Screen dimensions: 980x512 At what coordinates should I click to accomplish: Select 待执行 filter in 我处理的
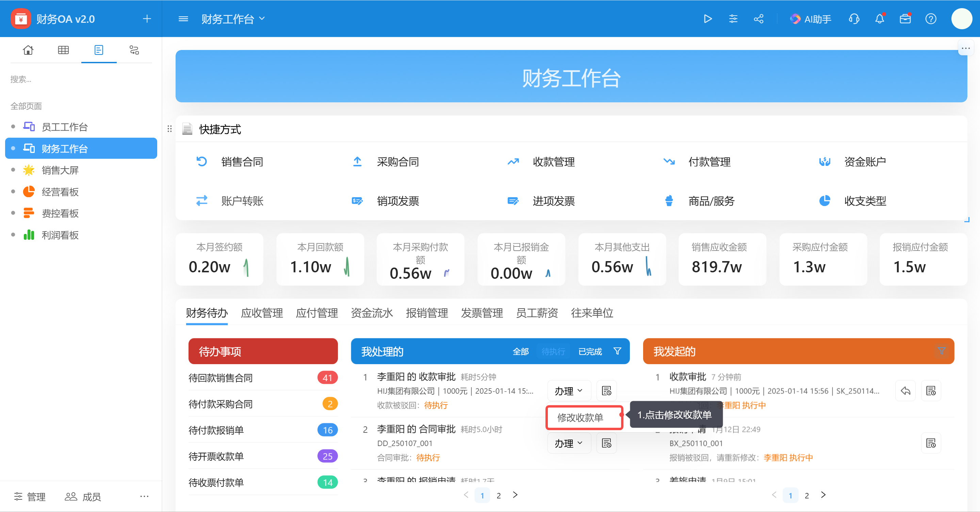coord(553,351)
